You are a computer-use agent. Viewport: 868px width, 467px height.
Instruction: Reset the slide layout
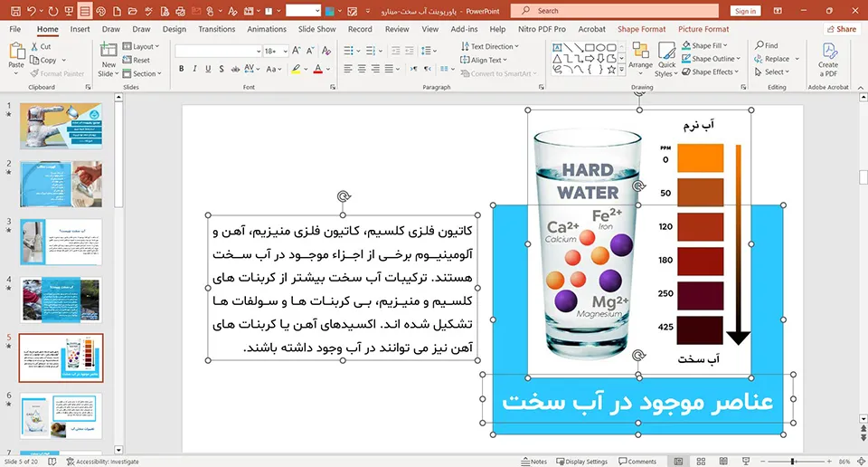(x=137, y=60)
